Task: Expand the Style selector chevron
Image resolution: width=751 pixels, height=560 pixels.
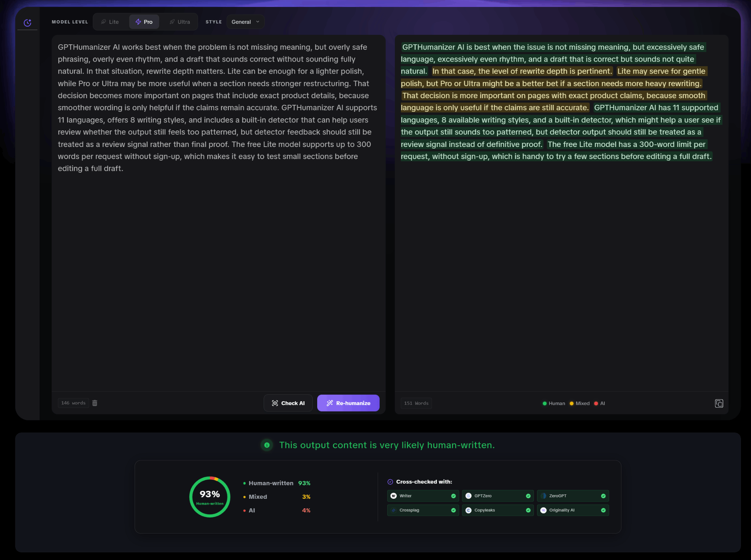Action: click(257, 22)
